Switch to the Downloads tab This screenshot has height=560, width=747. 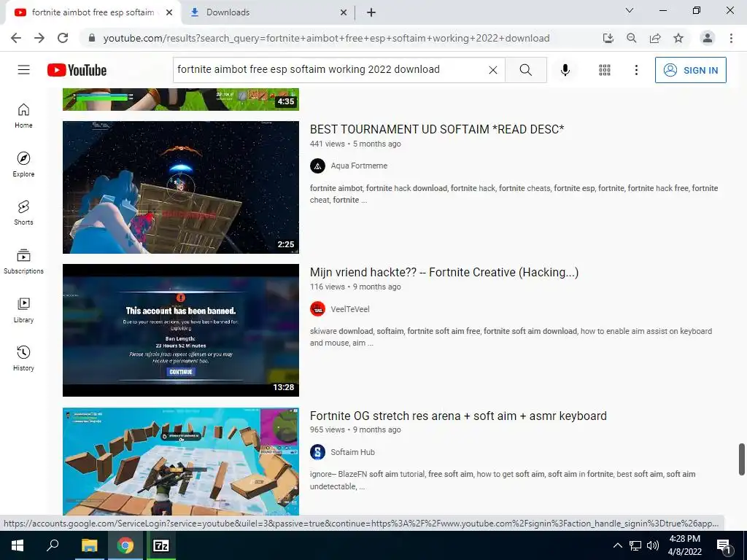[x=267, y=12]
